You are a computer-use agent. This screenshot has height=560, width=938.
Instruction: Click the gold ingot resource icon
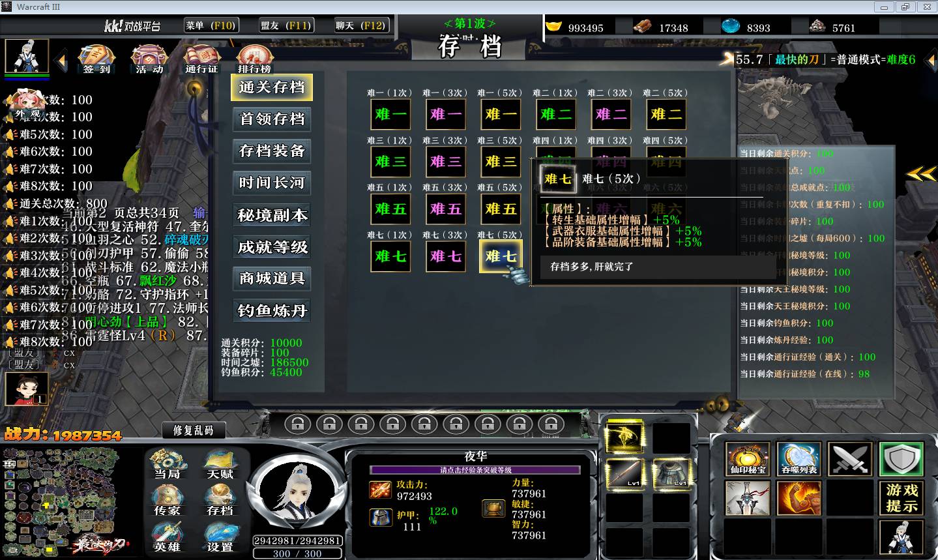click(x=553, y=26)
